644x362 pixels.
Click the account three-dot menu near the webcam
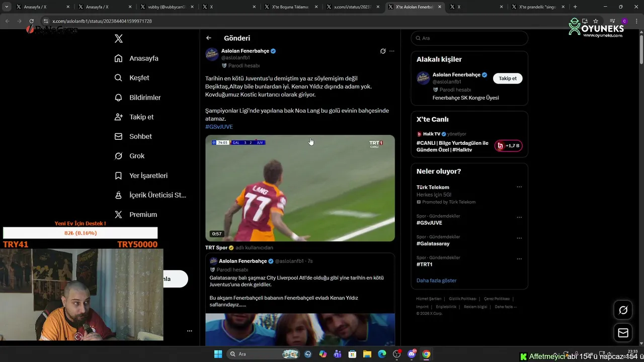[190, 331]
